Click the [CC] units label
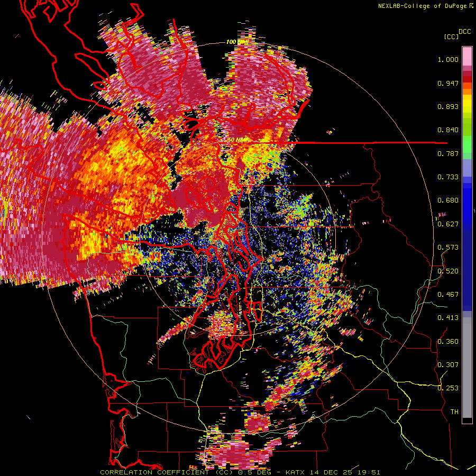Screen dimensions: 476x476 [x=452, y=36]
